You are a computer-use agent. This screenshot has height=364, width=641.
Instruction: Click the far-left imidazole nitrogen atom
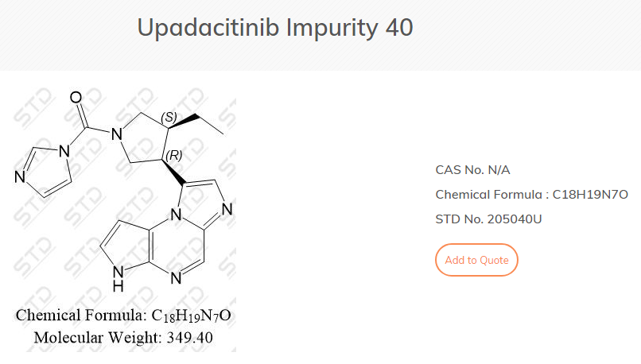click(x=20, y=178)
